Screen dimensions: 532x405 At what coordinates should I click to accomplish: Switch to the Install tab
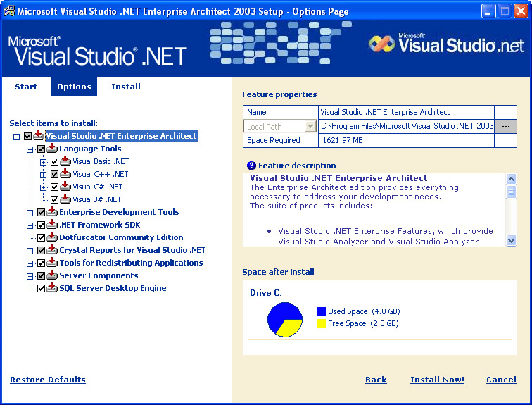coord(126,87)
